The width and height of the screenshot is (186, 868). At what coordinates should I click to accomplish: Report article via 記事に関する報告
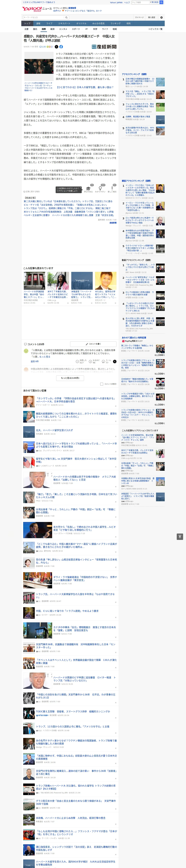(x=31, y=191)
